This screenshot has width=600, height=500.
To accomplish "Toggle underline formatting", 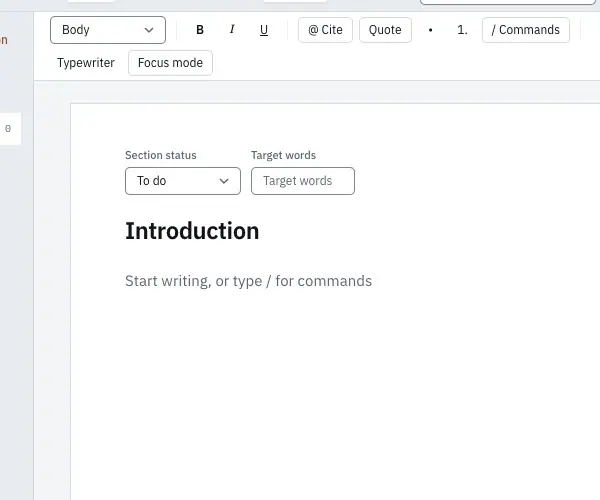I will pyautogui.click(x=264, y=30).
